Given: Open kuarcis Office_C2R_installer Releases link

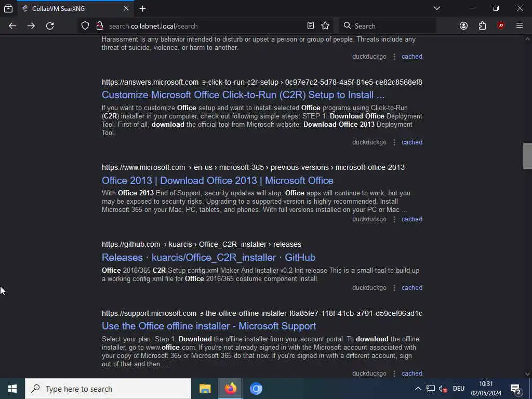Looking at the screenshot, I should [209, 258].
